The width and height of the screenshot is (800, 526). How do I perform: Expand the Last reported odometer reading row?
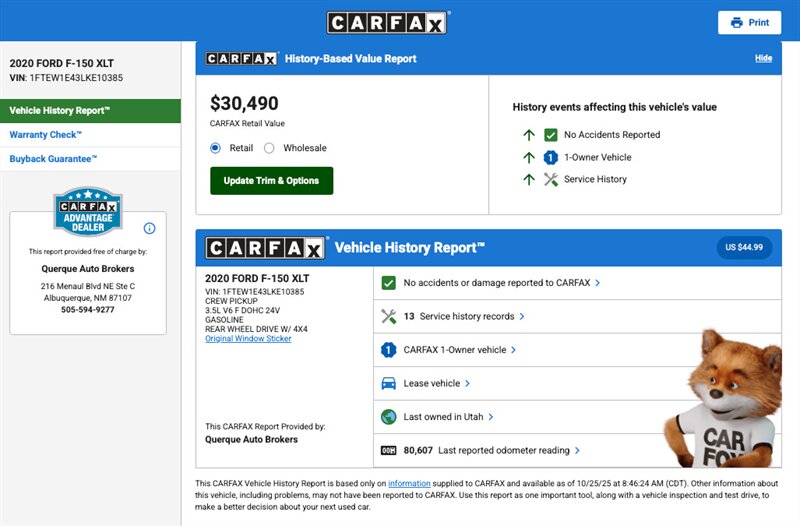[508, 451]
